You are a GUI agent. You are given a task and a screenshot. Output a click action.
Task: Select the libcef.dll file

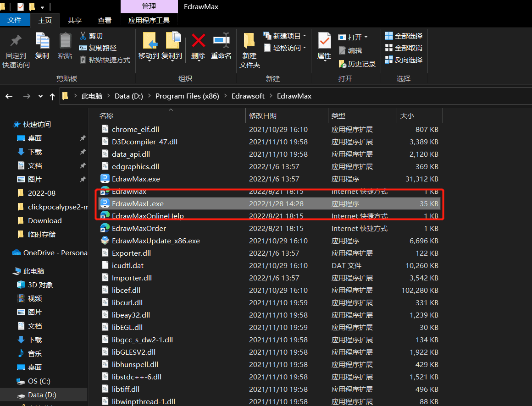[270, 290]
